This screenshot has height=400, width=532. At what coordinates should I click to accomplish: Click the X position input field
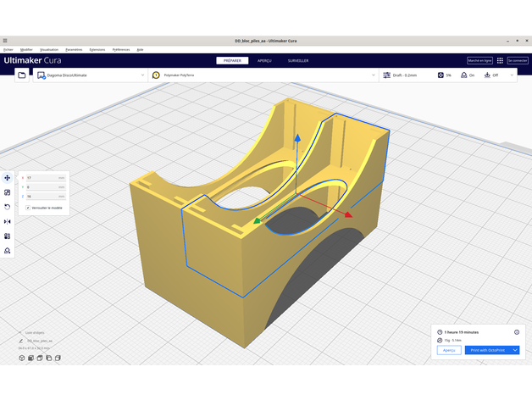click(x=42, y=178)
